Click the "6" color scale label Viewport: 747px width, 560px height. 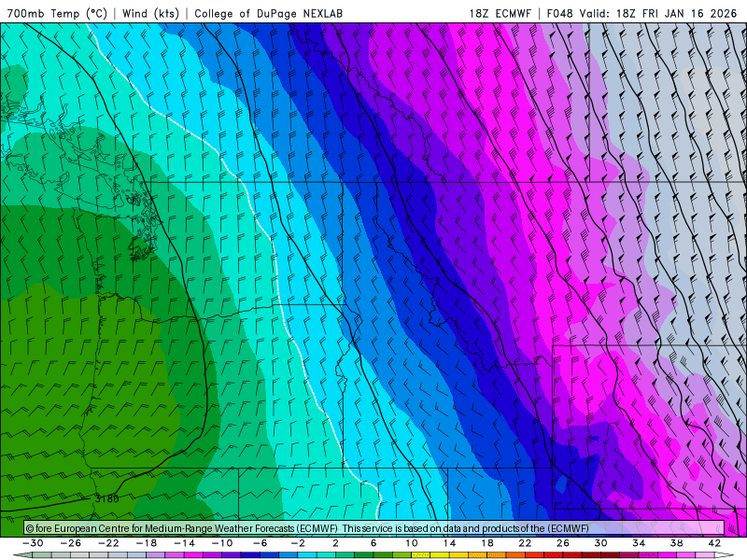[x=373, y=543]
